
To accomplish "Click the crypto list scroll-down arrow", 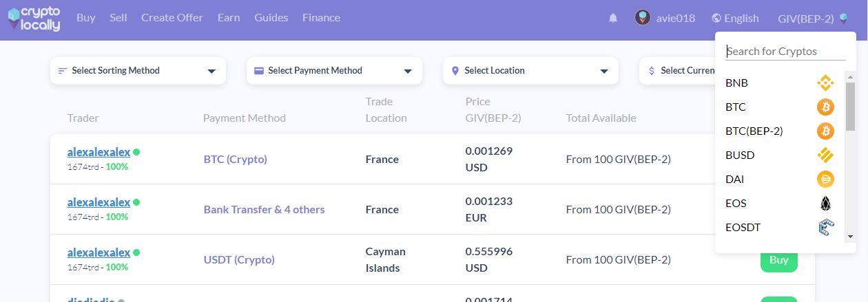I will (850, 236).
